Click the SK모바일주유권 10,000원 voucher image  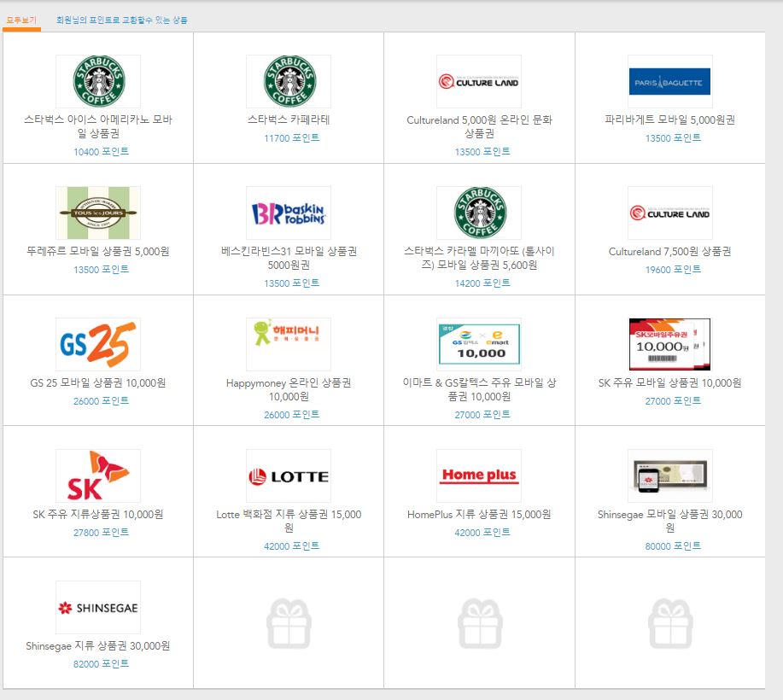[x=669, y=344]
